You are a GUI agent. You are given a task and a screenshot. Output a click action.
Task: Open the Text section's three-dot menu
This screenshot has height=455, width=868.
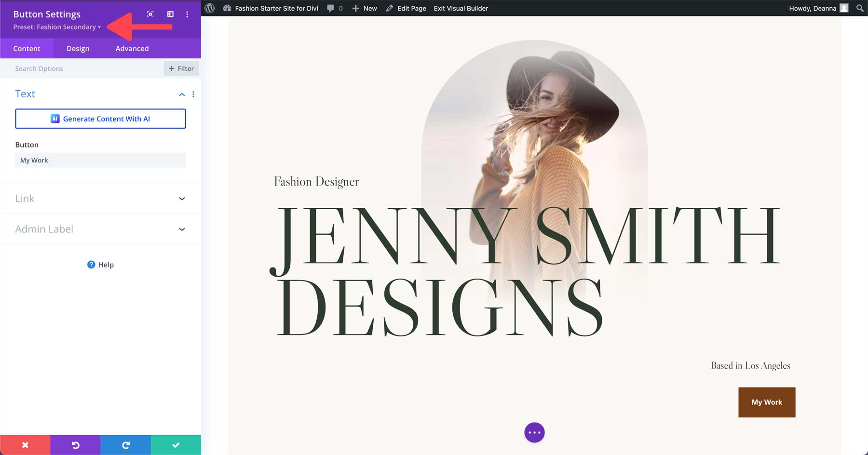[x=193, y=94]
